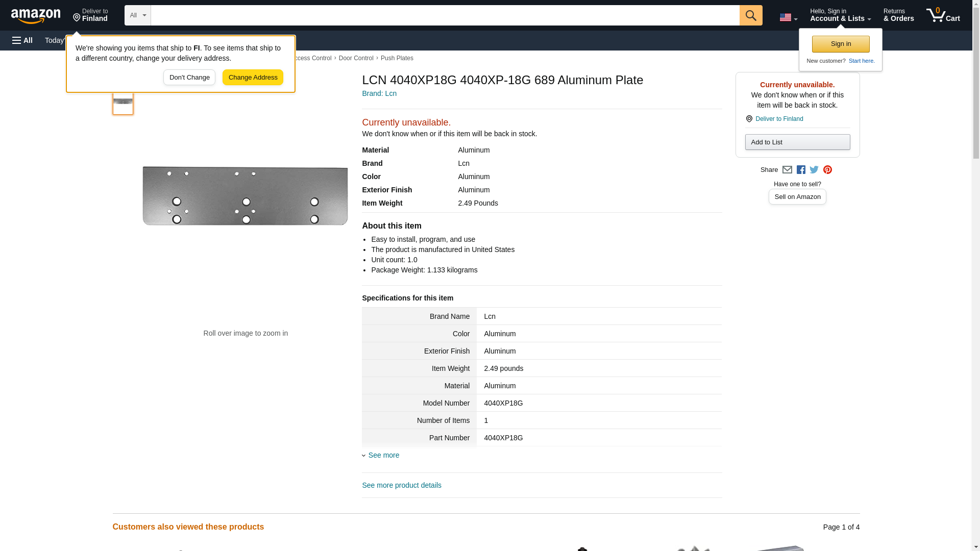Screen dimensions: 980x551
Task: Open the Door Control breadcrumb link
Action: click(x=356, y=58)
